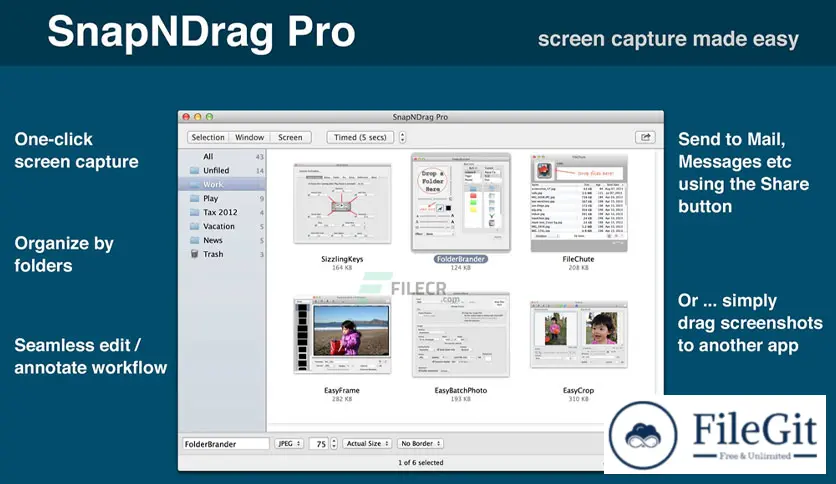This screenshot has width=836, height=484.
Task: Select the EasyCrop screenshot thumbnail
Action: tap(578, 335)
